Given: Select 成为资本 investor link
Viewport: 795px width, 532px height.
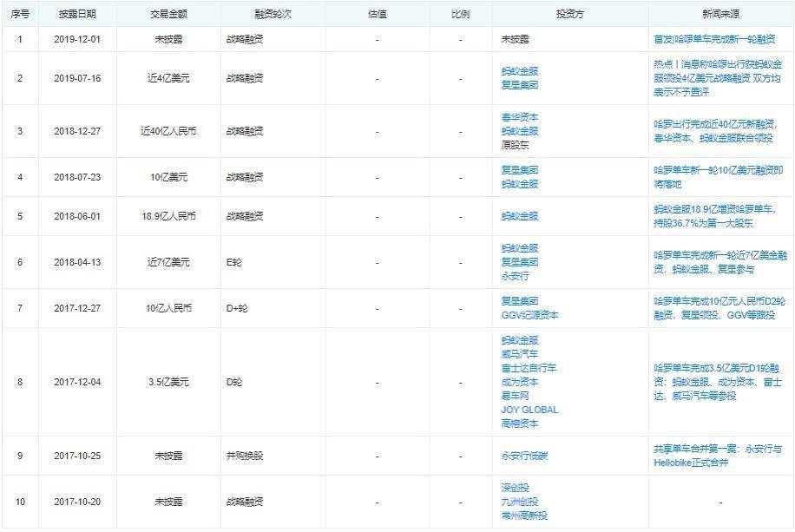Looking at the screenshot, I should [x=519, y=382].
